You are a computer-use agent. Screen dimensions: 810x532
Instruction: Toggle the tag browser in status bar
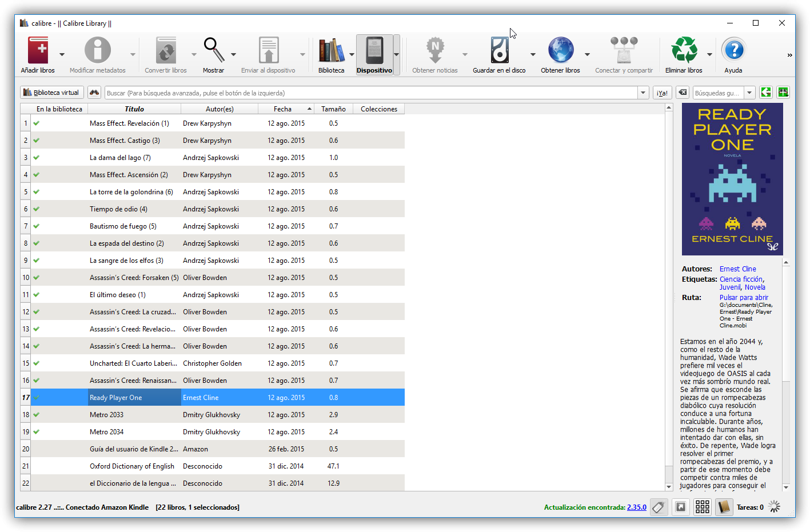click(x=659, y=507)
